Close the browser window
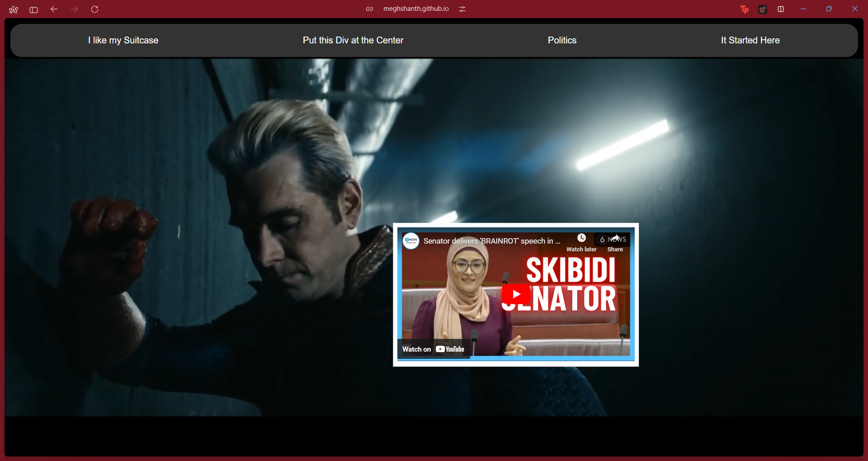Viewport: 868px width, 461px height. click(855, 9)
